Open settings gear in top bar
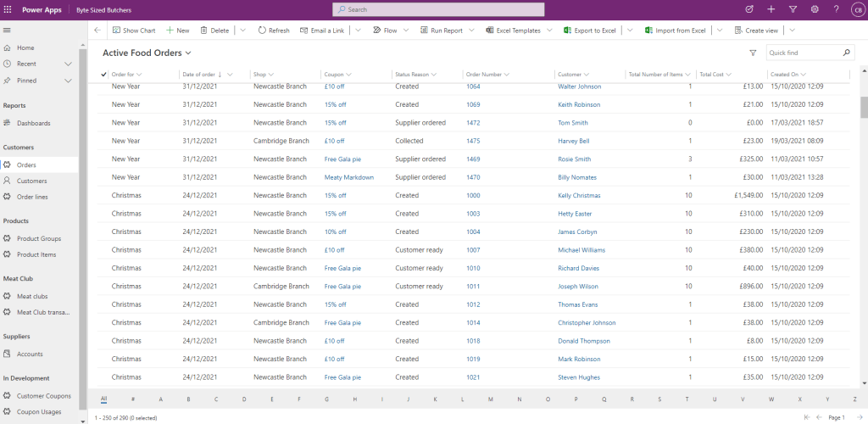 [815, 9]
